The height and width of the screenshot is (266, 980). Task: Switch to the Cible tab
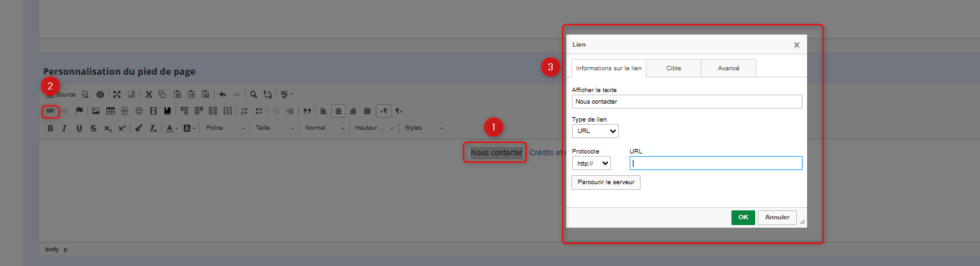pos(673,68)
